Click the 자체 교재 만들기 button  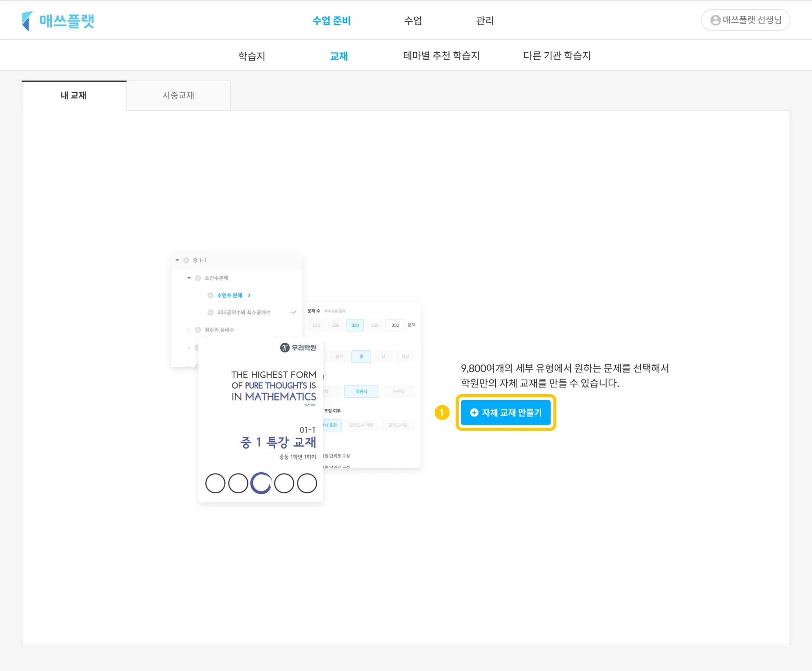click(x=506, y=412)
